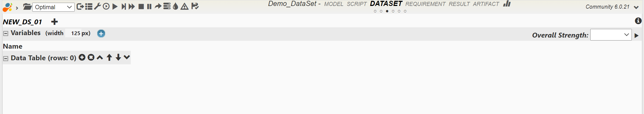Click the blue add-variable plus button
Image resolution: width=644 pixels, height=114 pixels.
[x=101, y=33]
